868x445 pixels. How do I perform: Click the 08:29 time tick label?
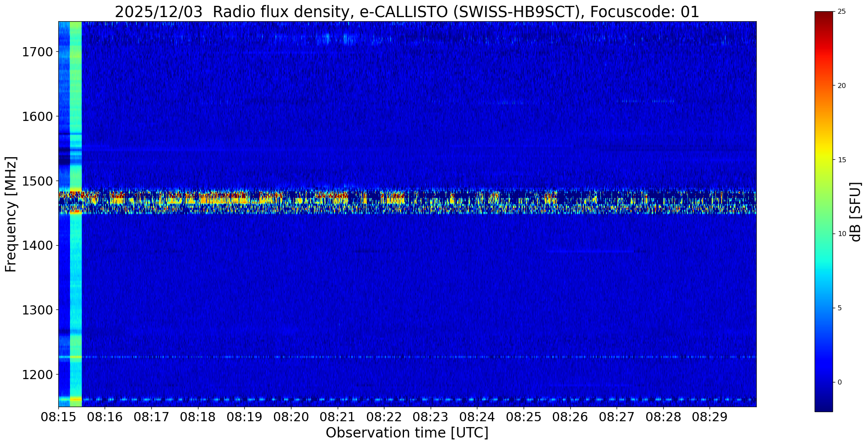[x=710, y=417]
